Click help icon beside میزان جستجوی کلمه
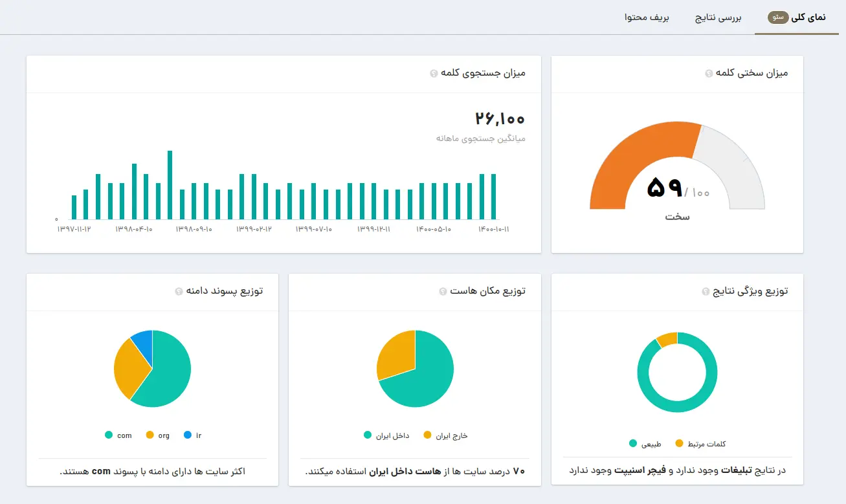Screen dimensions: 846x504 click(434, 74)
